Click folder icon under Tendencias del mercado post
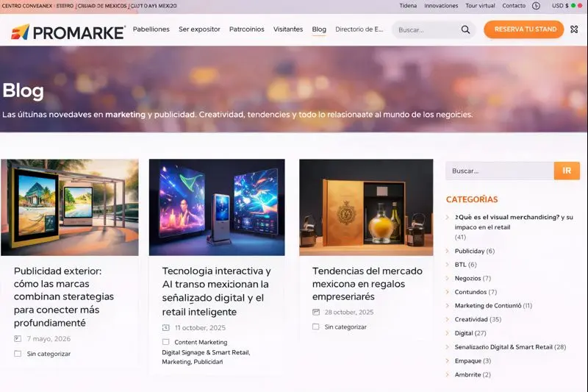This screenshot has height=392, width=588. 316,327
